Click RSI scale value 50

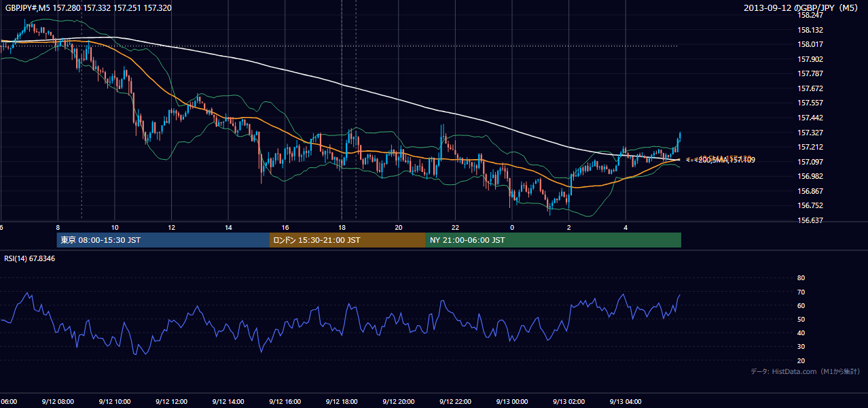point(801,319)
